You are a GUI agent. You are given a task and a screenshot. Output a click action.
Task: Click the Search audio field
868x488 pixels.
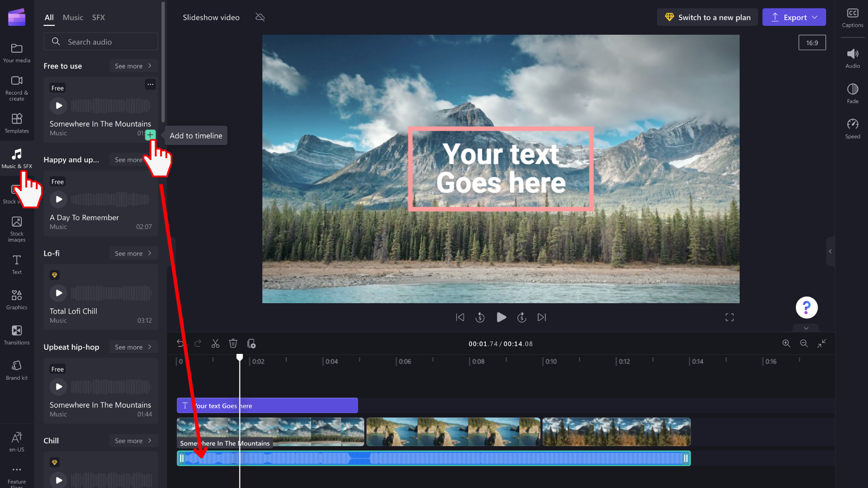(x=101, y=42)
